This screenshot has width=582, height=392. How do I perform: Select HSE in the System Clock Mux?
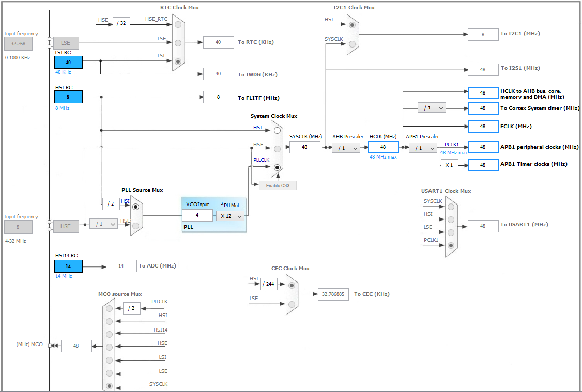pos(277,149)
